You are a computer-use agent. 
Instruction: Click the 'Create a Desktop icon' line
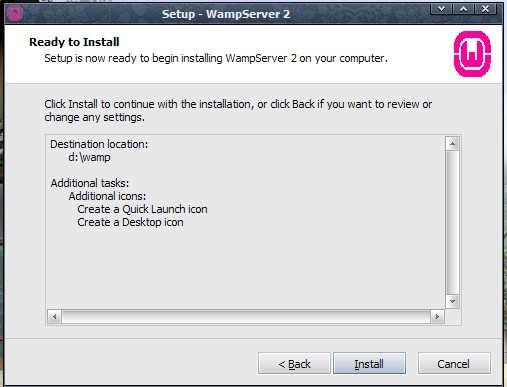(130, 222)
